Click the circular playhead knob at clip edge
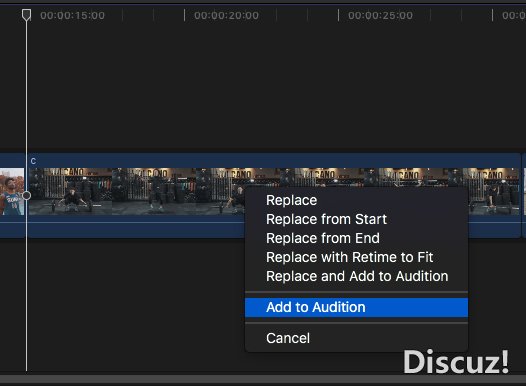 coord(27,196)
